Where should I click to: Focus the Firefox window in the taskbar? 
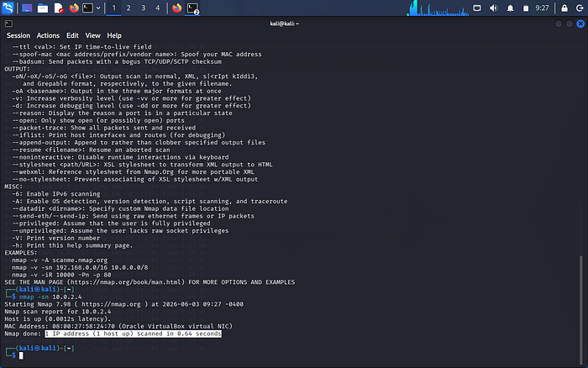[x=176, y=8]
